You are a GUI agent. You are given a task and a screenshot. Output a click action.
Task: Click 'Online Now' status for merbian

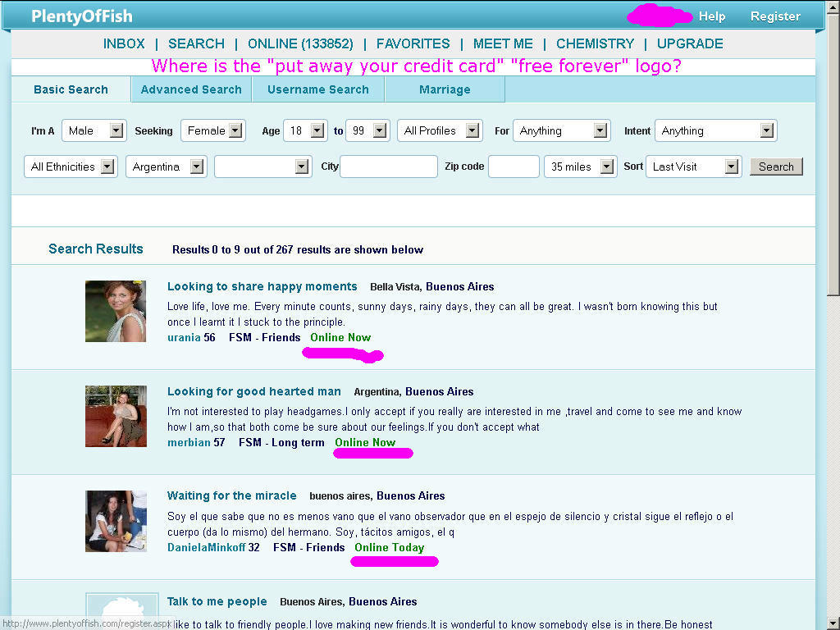coord(365,442)
